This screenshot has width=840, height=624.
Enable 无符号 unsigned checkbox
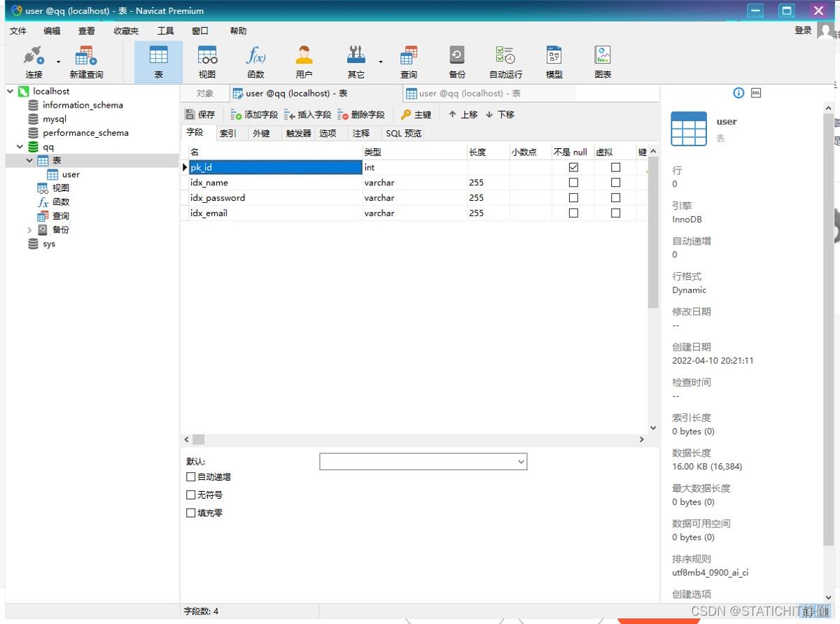pos(191,495)
